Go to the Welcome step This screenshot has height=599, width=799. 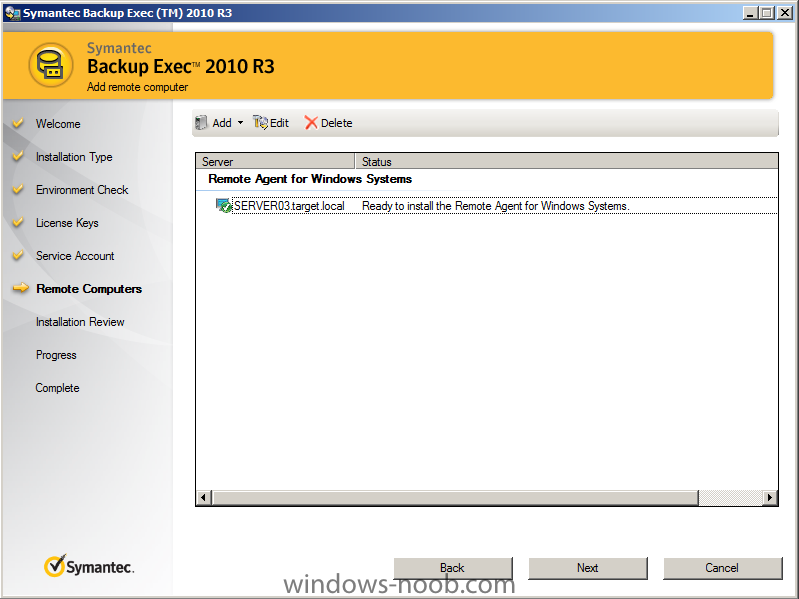[x=58, y=124]
